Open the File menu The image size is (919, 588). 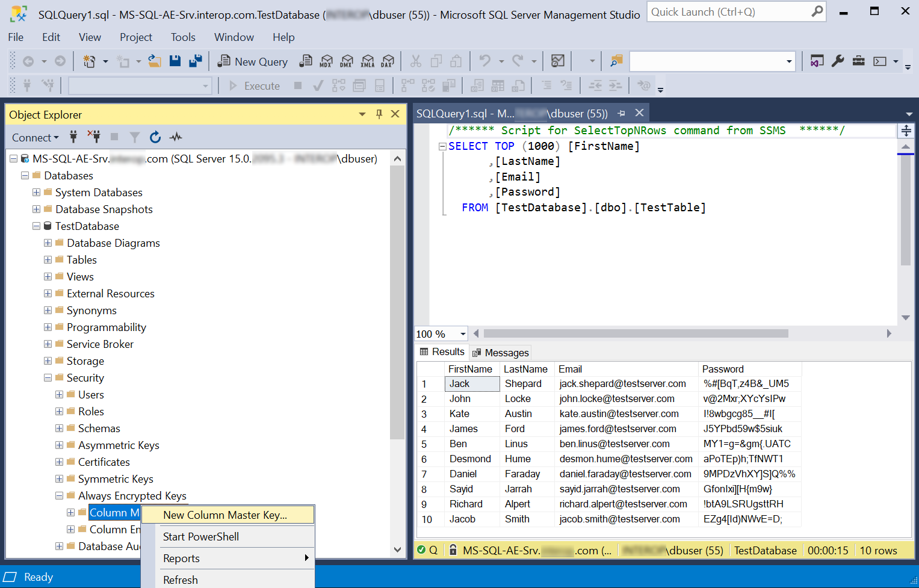pos(16,37)
